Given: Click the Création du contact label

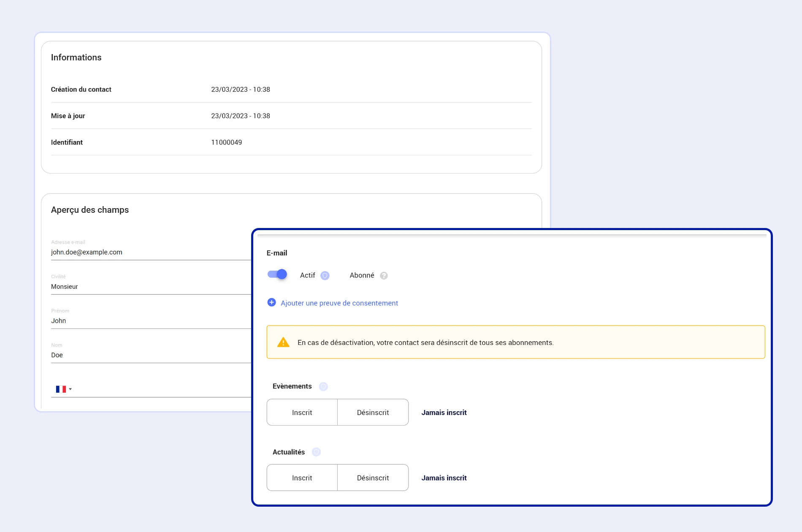Looking at the screenshot, I should point(81,90).
